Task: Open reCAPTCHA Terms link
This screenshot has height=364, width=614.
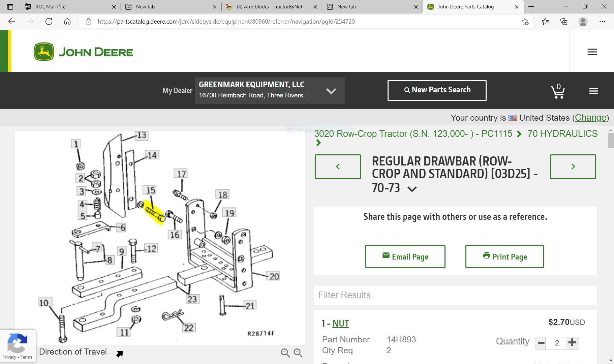Action: click(x=26, y=357)
